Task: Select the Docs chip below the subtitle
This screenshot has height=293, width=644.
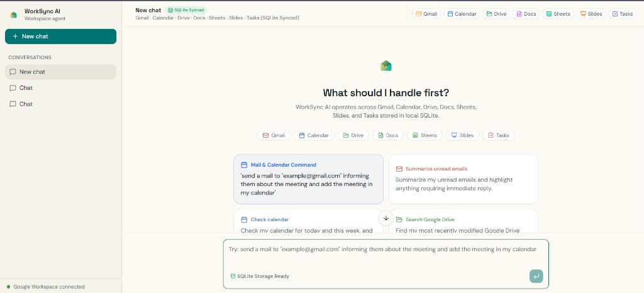Action: pyautogui.click(x=388, y=135)
